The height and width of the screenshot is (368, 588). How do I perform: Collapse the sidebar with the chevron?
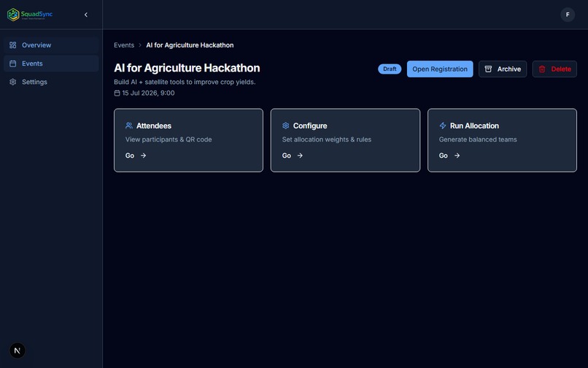pyautogui.click(x=86, y=15)
